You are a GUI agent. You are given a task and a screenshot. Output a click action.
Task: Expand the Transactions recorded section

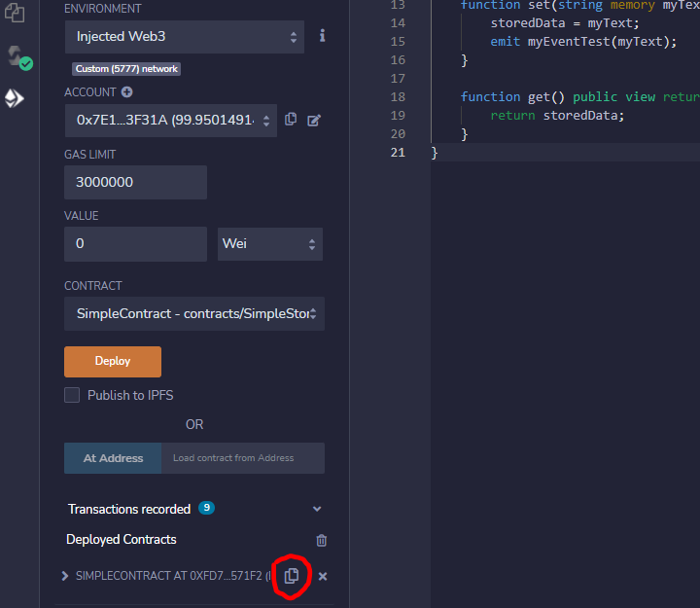tap(316, 509)
